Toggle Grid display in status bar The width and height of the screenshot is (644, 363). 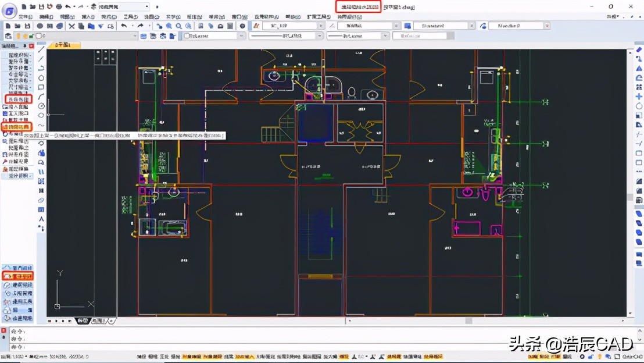click(x=152, y=357)
